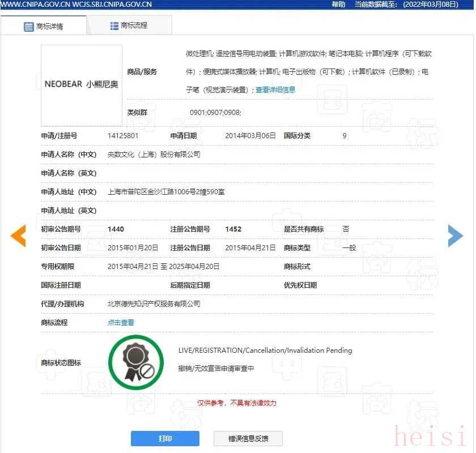Open the 帮助 link in the header

click(338, 5)
